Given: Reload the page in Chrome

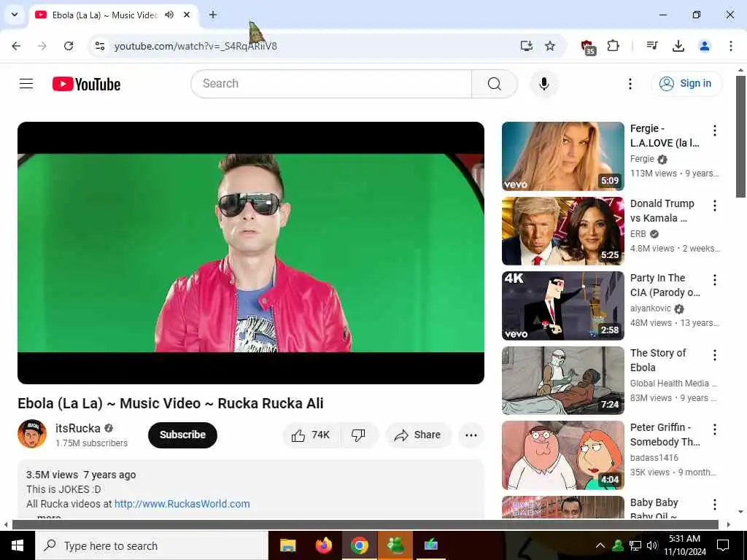Looking at the screenshot, I should [x=69, y=46].
